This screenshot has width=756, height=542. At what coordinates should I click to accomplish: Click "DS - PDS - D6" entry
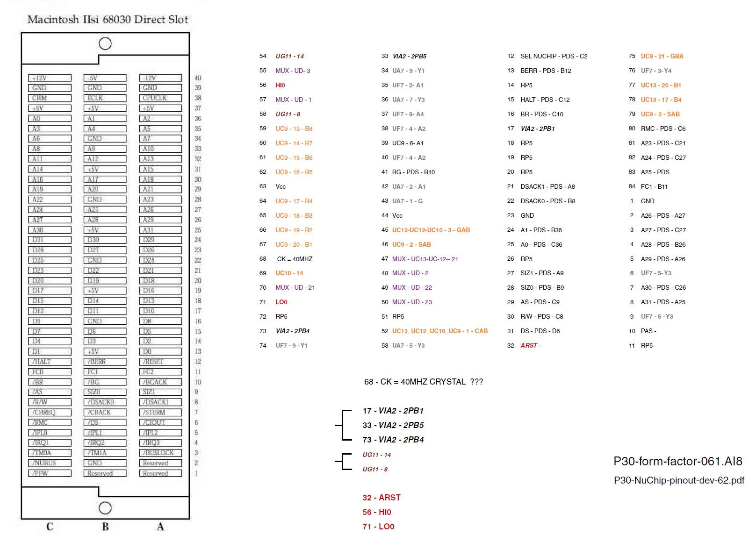tap(540, 331)
